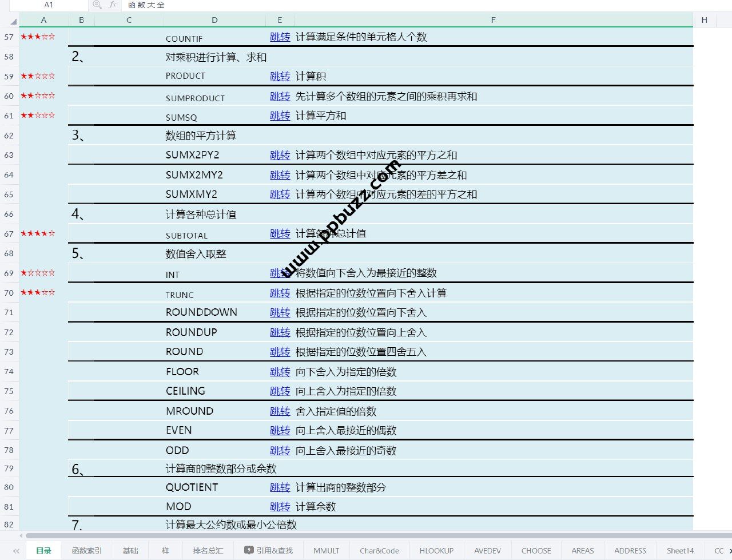Image resolution: width=732 pixels, height=560 pixels.
Task: Click the cell 计算商的整数部分或余数
Action: (221, 468)
